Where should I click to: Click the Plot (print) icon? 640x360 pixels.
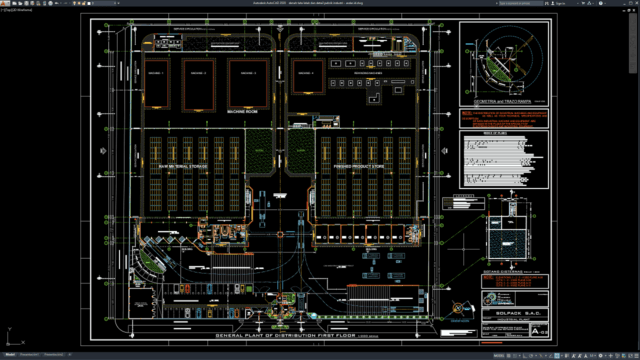(x=51, y=3)
